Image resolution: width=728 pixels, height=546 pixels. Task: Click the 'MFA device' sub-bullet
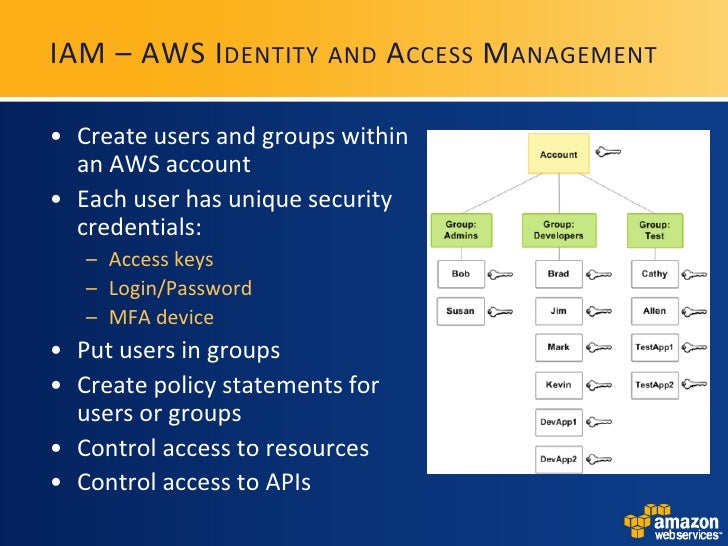(x=161, y=318)
